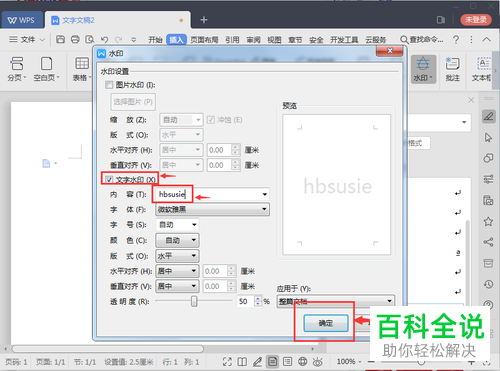Open the 字体 font dropdown 微软雅黑
Screen dimensions: 500x371
(x=212, y=209)
